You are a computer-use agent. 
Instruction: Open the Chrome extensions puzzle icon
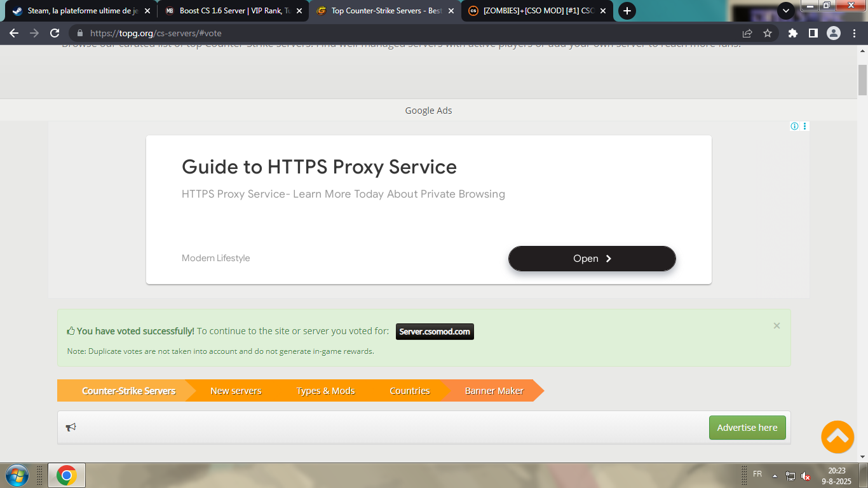792,33
